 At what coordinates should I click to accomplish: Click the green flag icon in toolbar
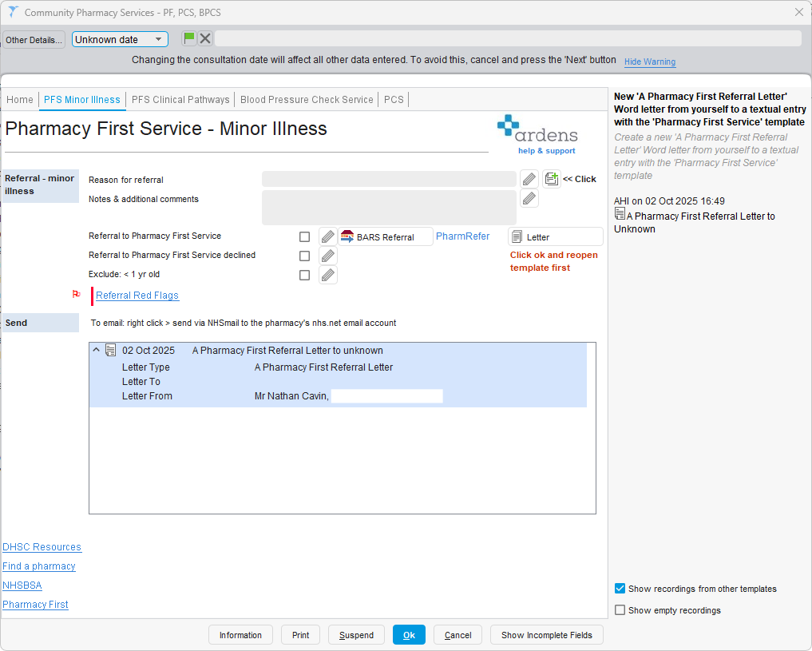click(189, 38)
